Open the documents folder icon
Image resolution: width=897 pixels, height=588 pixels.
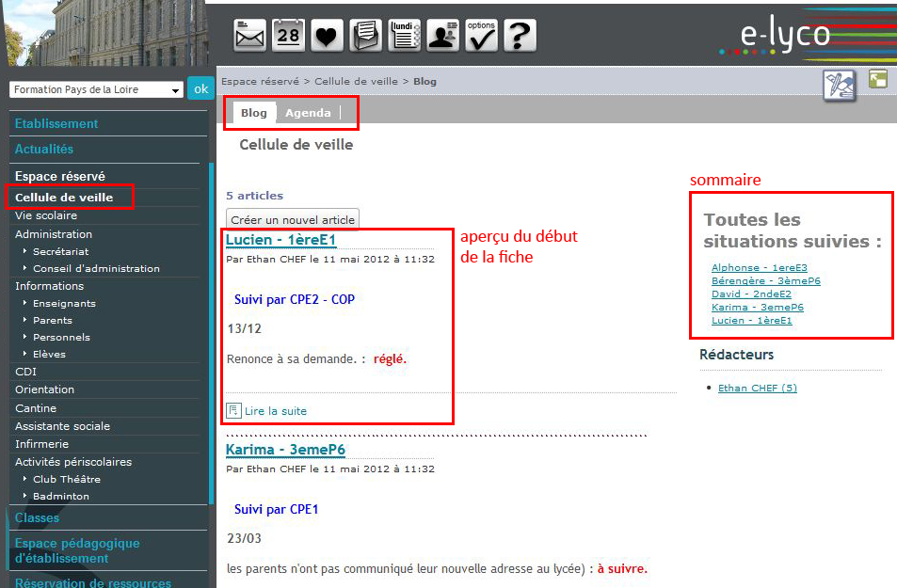point(365,36)
